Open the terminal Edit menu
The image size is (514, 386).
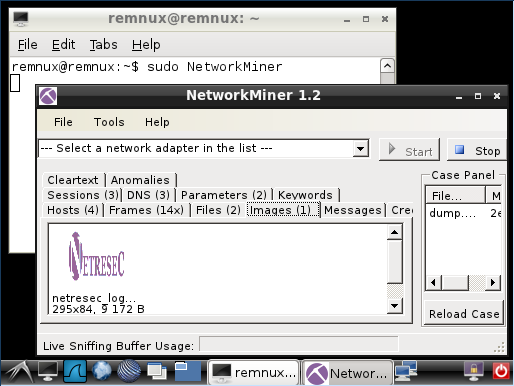tap(63, 45)
